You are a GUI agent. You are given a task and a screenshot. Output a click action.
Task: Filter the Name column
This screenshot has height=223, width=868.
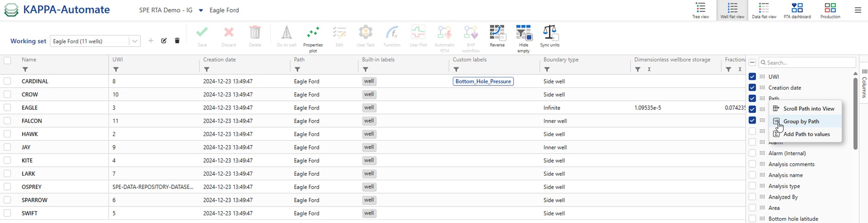(25, 69)
